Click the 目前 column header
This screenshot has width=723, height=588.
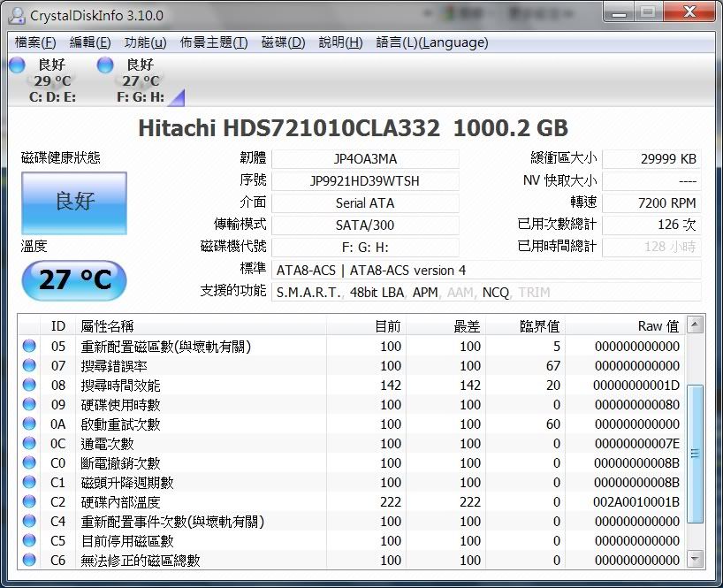pyautogui.click(x=366, y=326)
